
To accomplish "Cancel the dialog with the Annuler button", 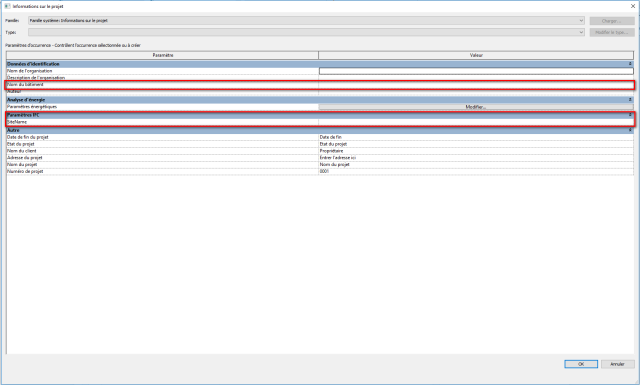I will click(618, 364).
